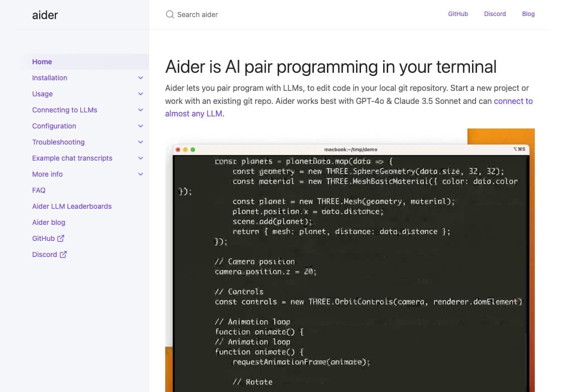
Task: Open GitHub link in top header
Action: click(x=457, y=14)
